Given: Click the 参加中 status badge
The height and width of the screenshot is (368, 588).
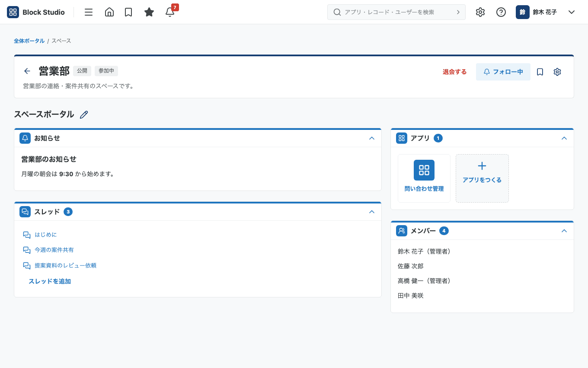Looking at the screenshot, I should 106,71.
